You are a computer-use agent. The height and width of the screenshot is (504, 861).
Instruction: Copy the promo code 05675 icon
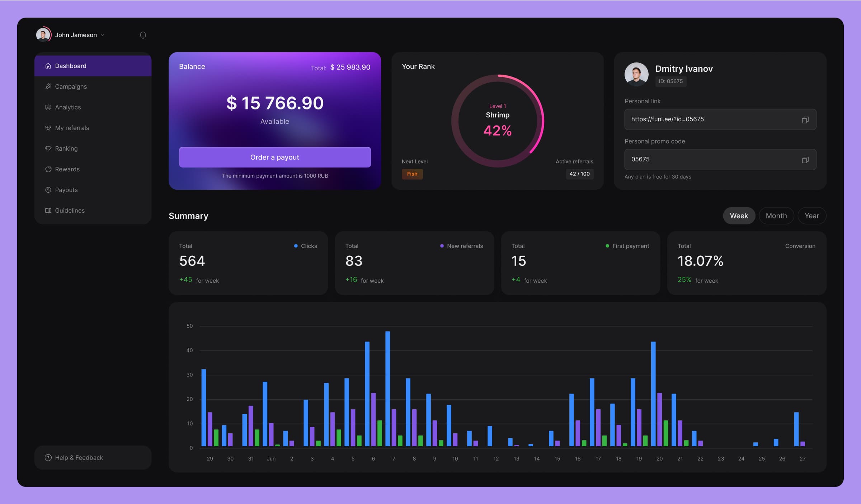click(x=805, y=160)
